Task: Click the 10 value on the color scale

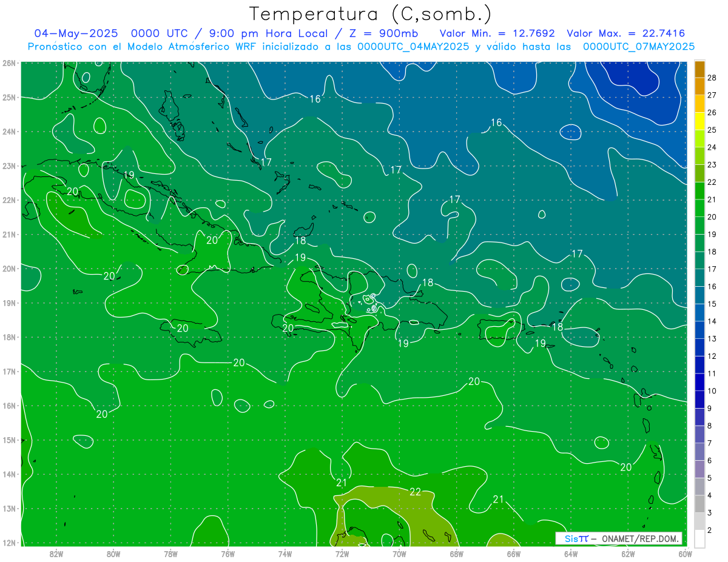Action: (x=712, y=391)
